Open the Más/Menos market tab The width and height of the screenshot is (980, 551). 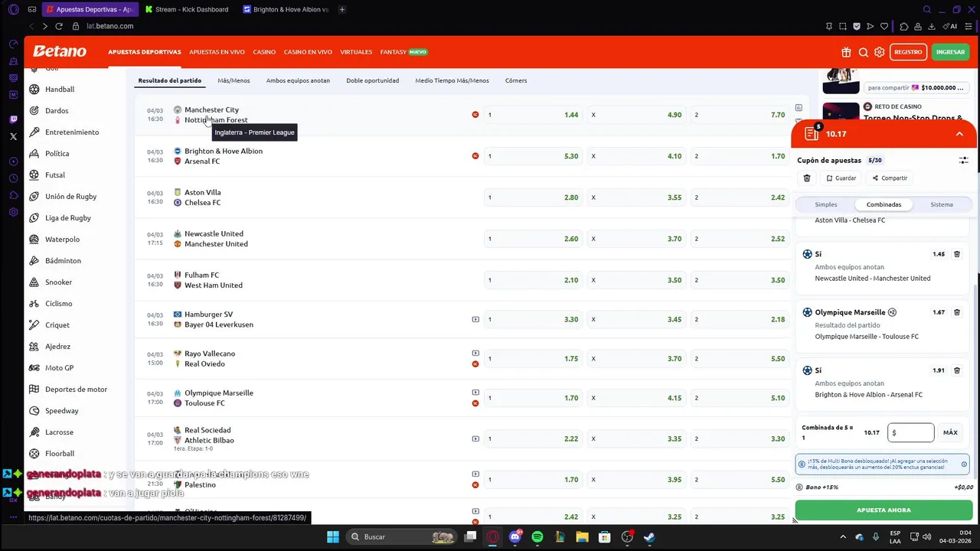[234, 80]
